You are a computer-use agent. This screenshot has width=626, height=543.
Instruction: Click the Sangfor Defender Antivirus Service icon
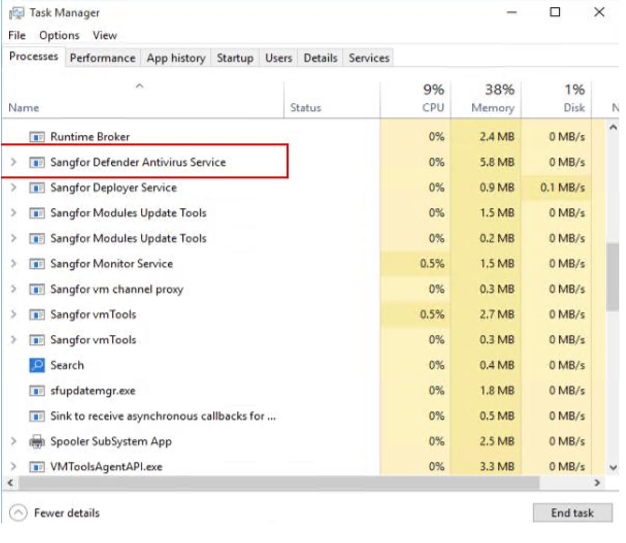pyautogui.click(x=37, y=162)
